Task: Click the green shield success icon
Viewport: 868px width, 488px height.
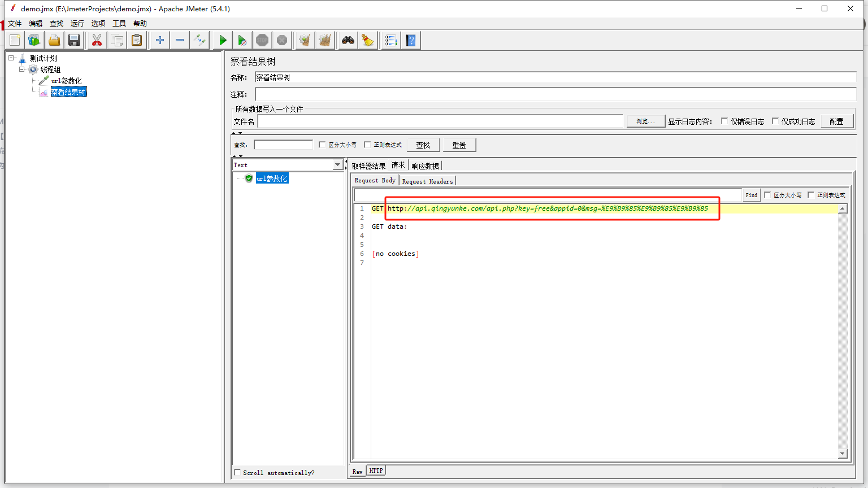Action: 249,178
